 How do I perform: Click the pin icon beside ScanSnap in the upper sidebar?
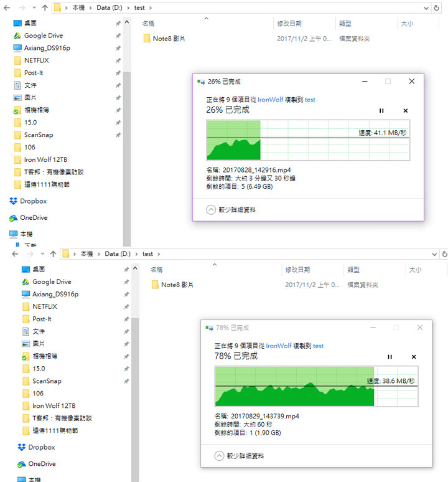tap(118, 135)
